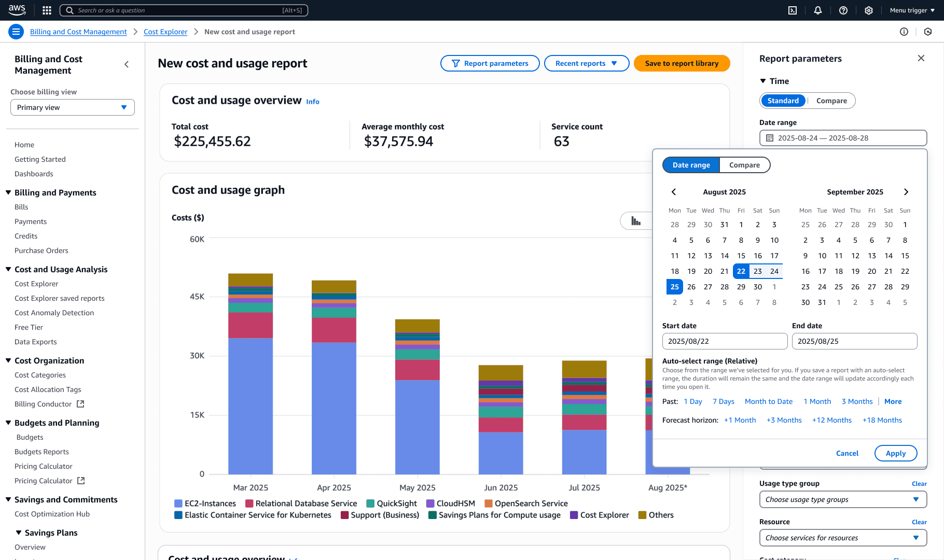Follow Billing and Cost Management breadcrumb
This screenshot has width=944, height=560.
78,32
